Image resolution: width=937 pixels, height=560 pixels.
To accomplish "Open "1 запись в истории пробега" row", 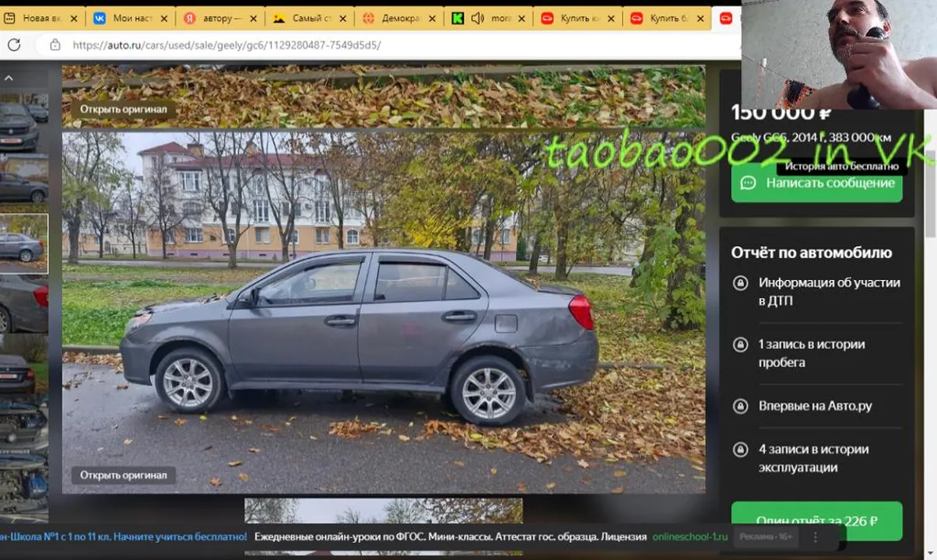I will (x=816, y=353).
